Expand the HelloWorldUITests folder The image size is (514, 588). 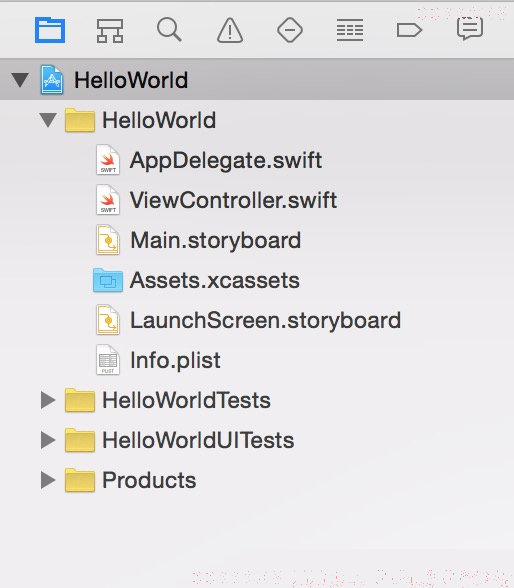pyautogui.click(x=48, y=440)
